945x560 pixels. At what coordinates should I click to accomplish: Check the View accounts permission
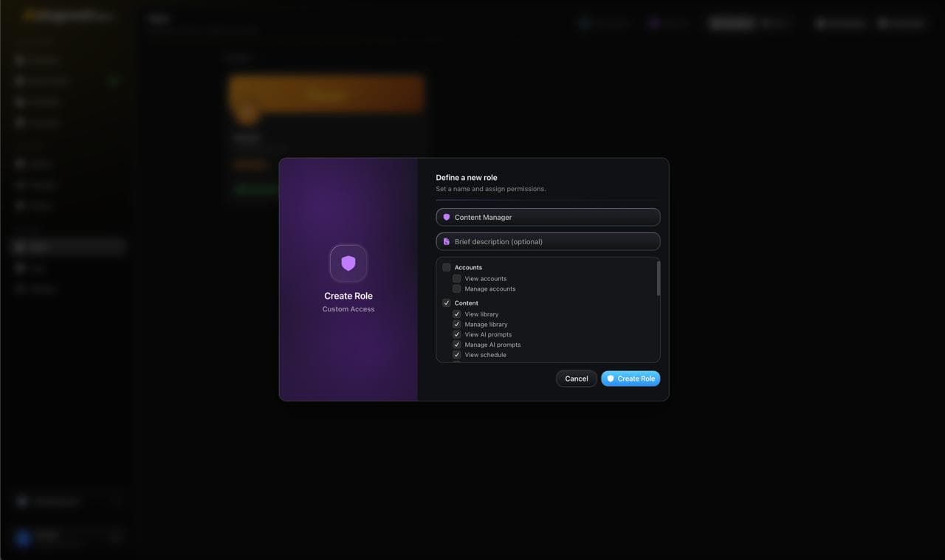point(456,278)
